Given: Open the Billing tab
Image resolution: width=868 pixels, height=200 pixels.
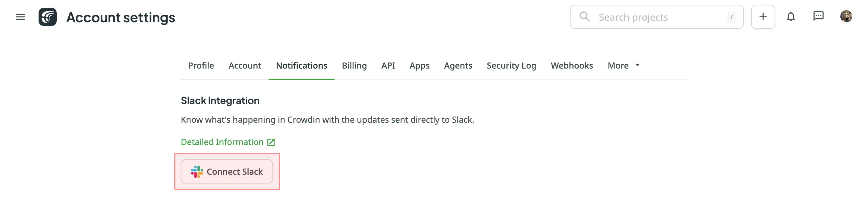Looking at the screenshot, I should click(354, 66).
